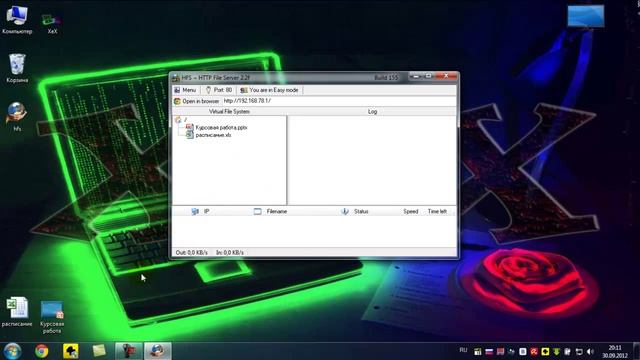Close the HFS window
640x360 pixels.
pos(446,76)
